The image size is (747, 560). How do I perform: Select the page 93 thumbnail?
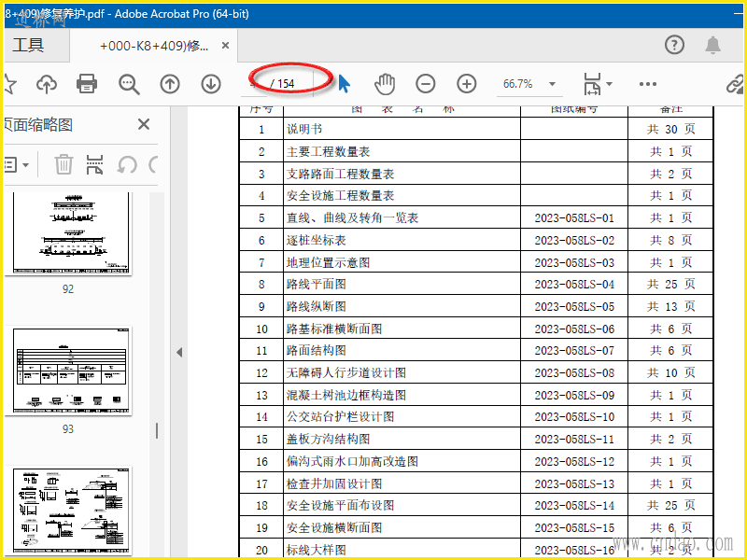tap(71, 371)
